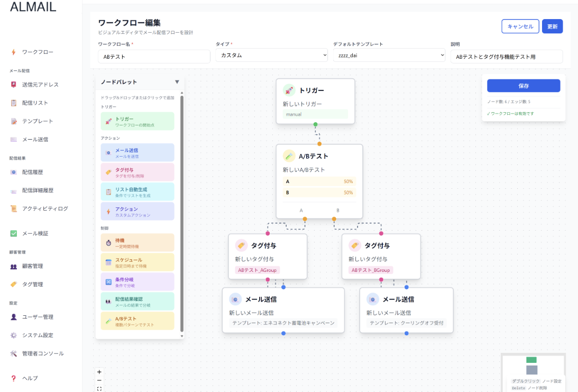This screenshot has height=392, width=578.
Task: Click the ABテスト_AGroup tag node icon
Action: pyautogui.click(x=241, y=245)
